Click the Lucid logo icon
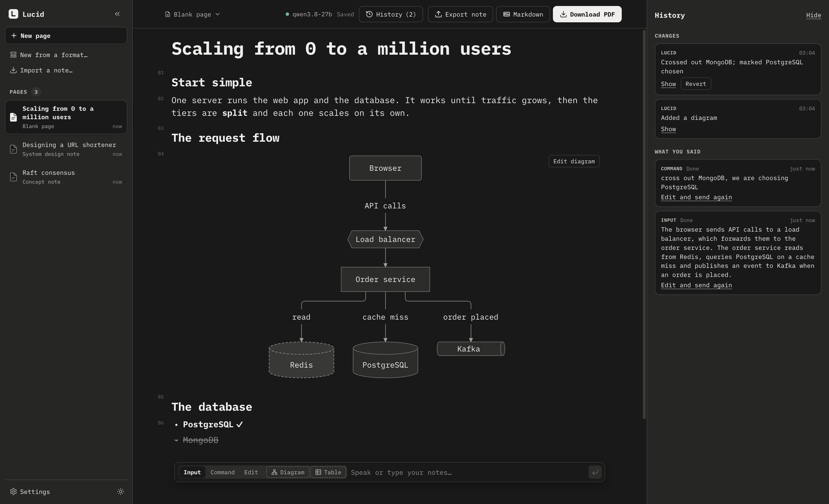Image resolution: width=829 pixels, height=504 pixels. [13, 14]
